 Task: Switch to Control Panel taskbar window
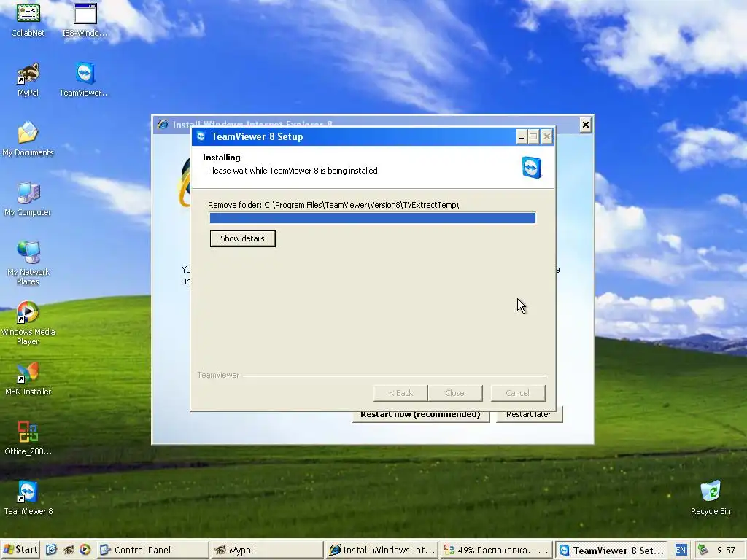point(153,550)
